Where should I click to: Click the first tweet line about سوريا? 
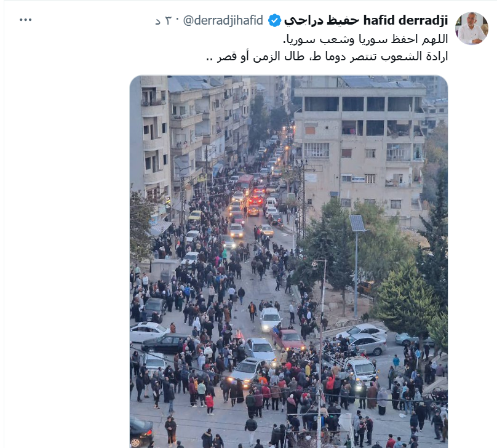(365, 39)
